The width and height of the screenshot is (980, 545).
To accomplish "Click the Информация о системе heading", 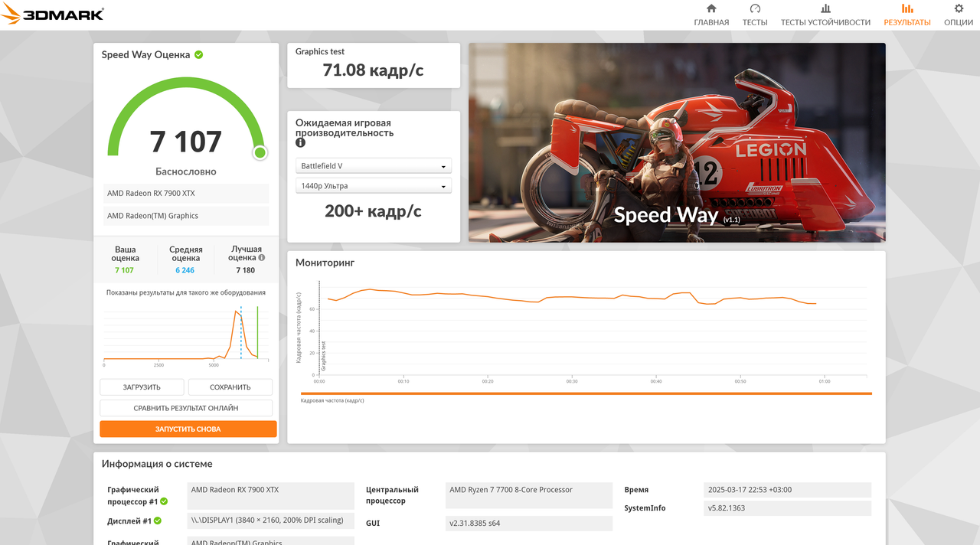I will 157,464.
